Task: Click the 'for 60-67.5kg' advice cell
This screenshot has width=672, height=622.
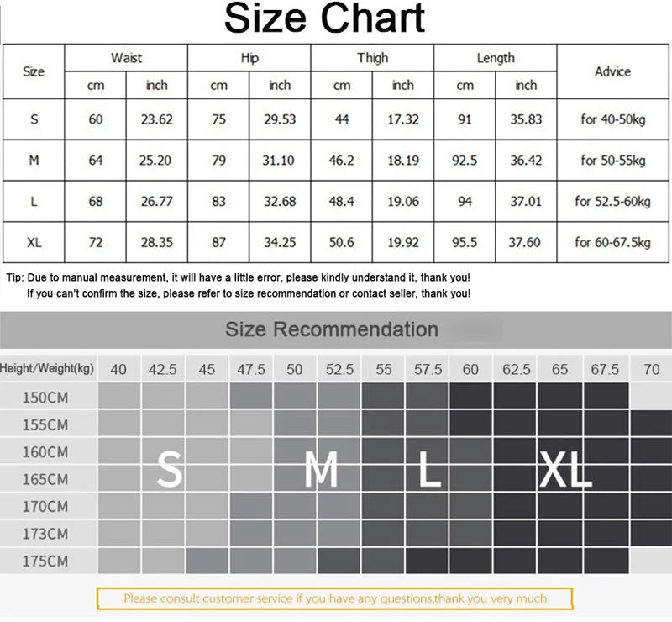Action: click(x=612, y=242)
